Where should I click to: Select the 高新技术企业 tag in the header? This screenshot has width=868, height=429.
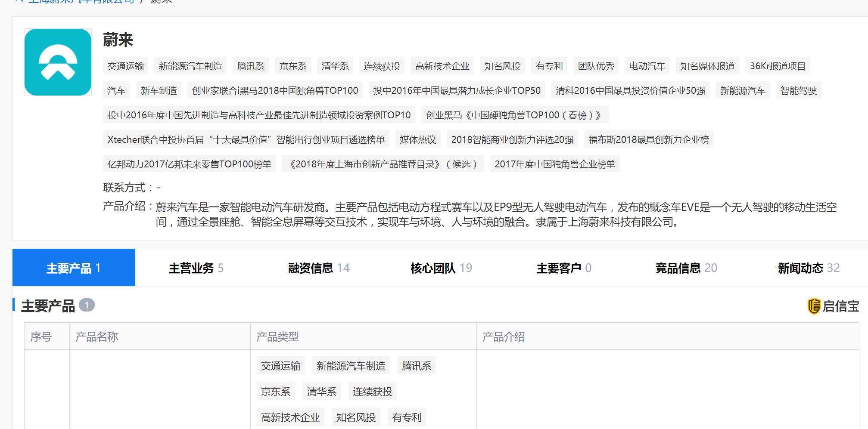point(442,66)
